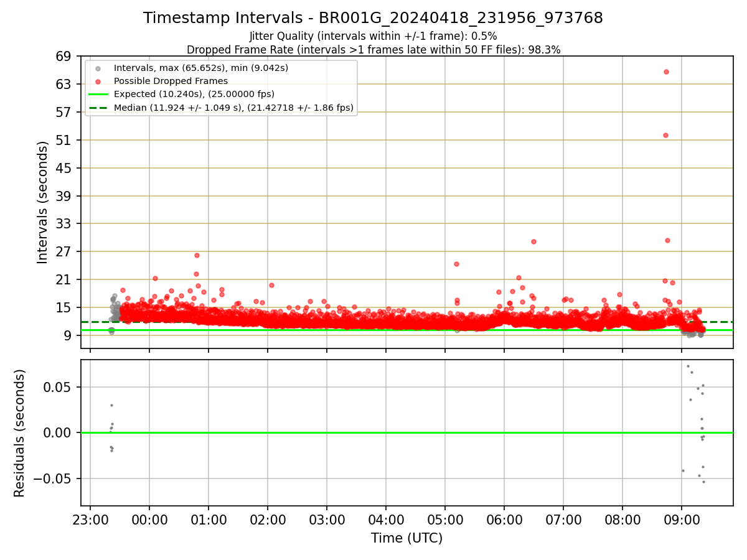
Task: Click the y-axis tick label 33
Action: [x=64, y=224]
